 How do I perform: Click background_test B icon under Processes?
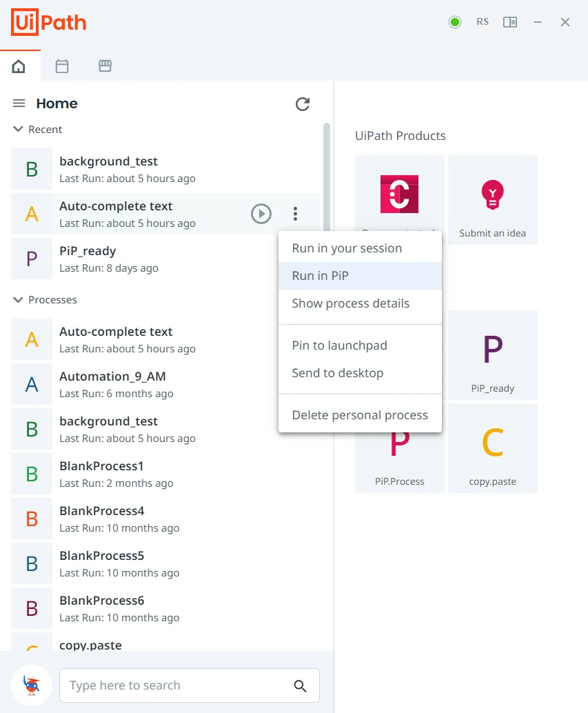point(32,429)
